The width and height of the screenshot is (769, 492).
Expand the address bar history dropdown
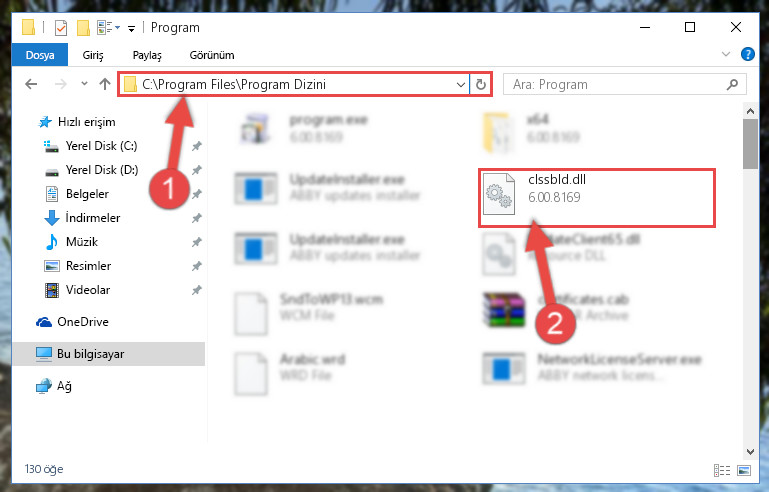tap(461, 84)
